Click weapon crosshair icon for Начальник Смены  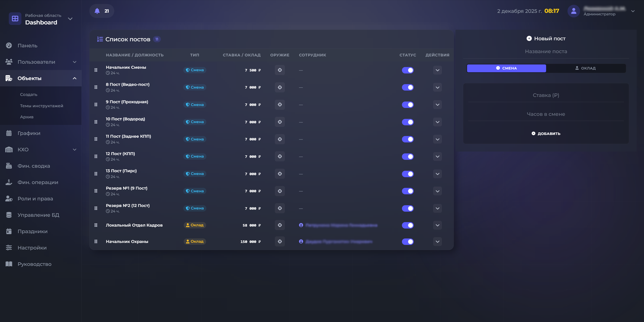tap(280, 70)
